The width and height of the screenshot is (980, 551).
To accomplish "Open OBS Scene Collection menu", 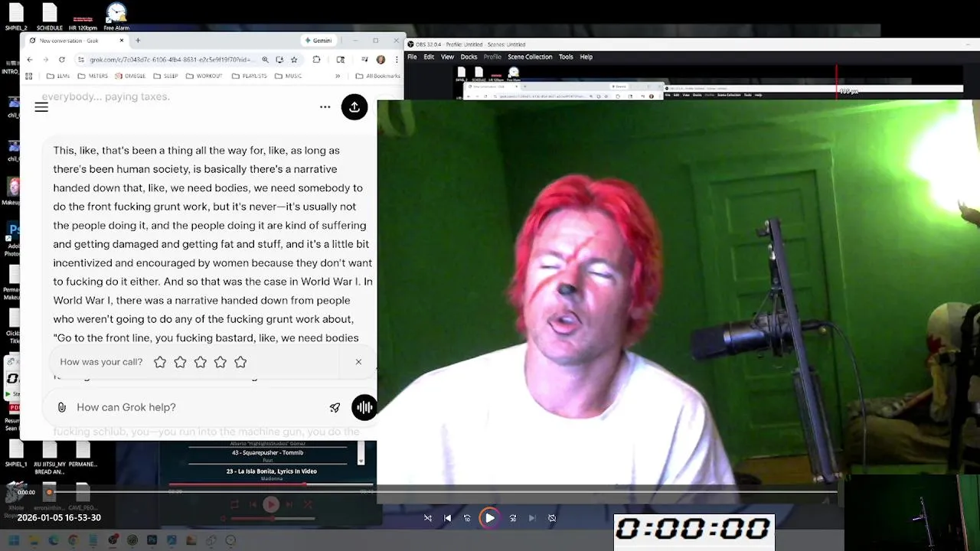I will point(530,57).
